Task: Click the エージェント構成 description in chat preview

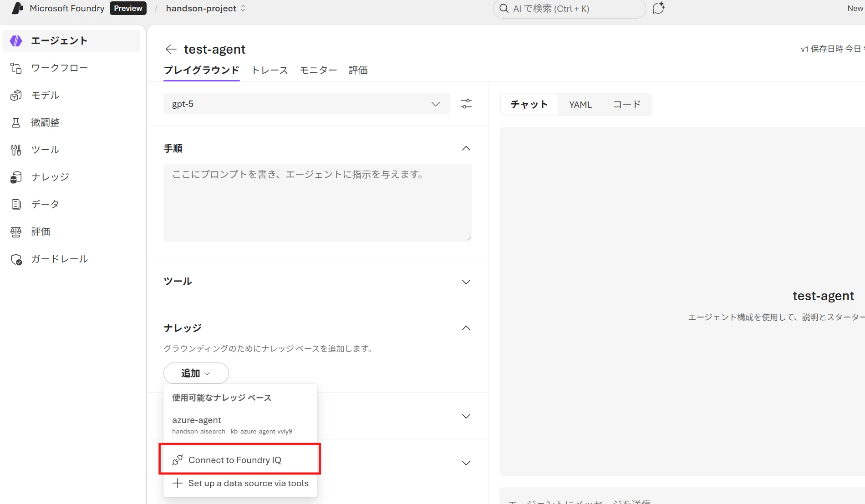Action: pyautogui.click(x=776, y=318)
